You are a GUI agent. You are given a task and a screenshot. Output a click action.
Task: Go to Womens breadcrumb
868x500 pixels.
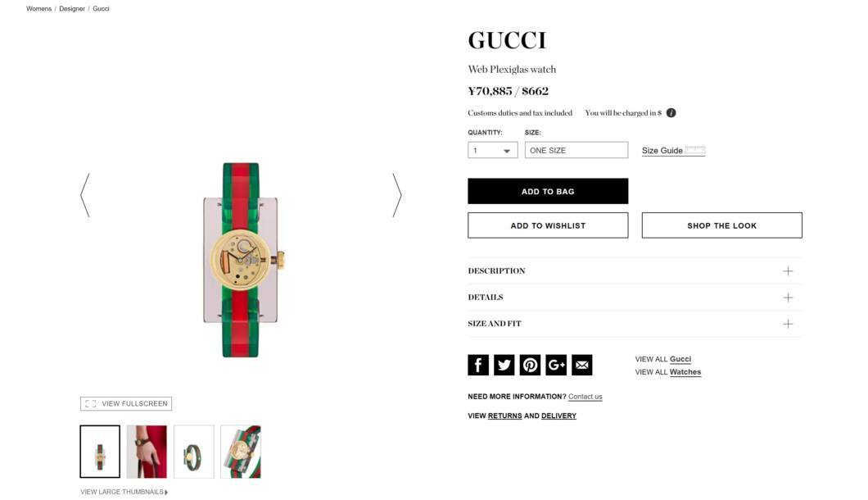tap(38, 9)
